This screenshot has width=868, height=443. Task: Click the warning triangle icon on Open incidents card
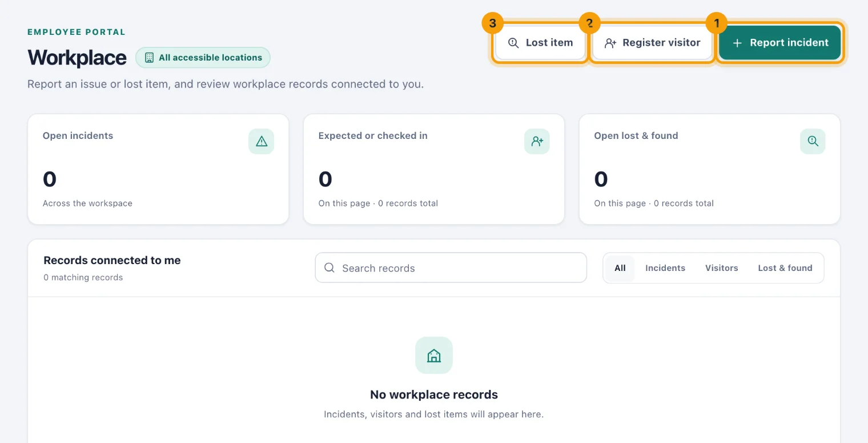[x=262, y=141]
